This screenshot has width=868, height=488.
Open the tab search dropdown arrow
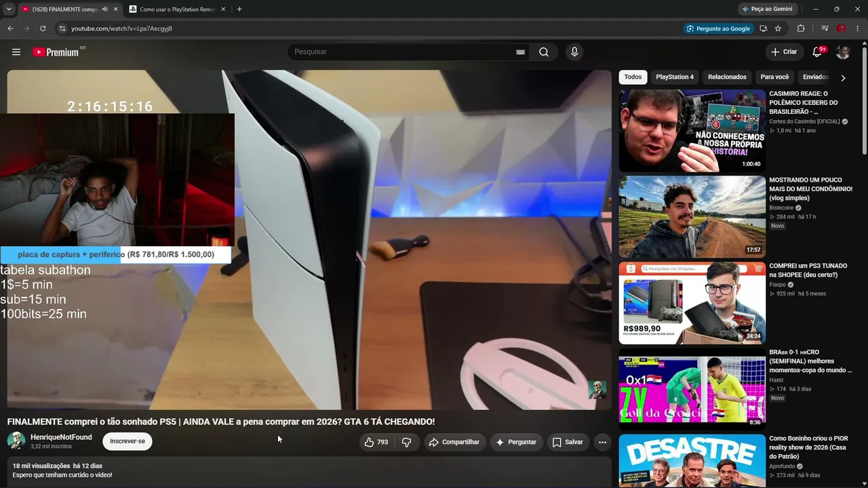[9, 9]
